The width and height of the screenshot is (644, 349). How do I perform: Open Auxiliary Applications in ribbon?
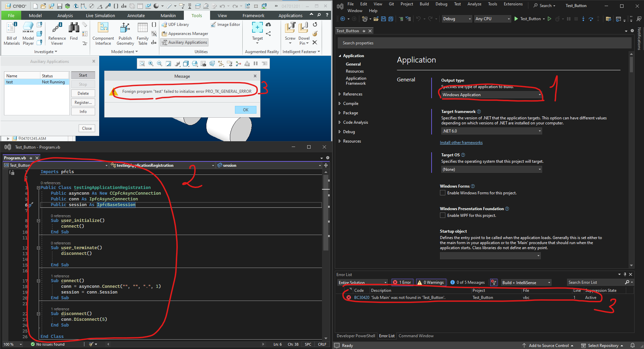184,42
